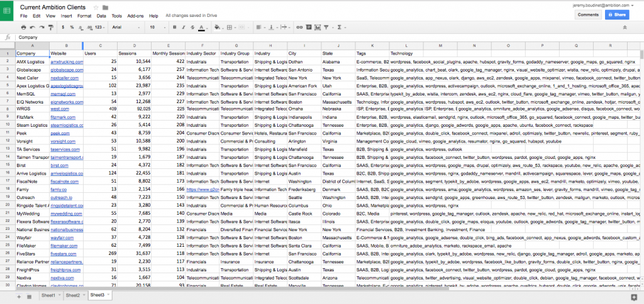Click the blue Share button
The image size is (644, 304).
coord(617,15)
